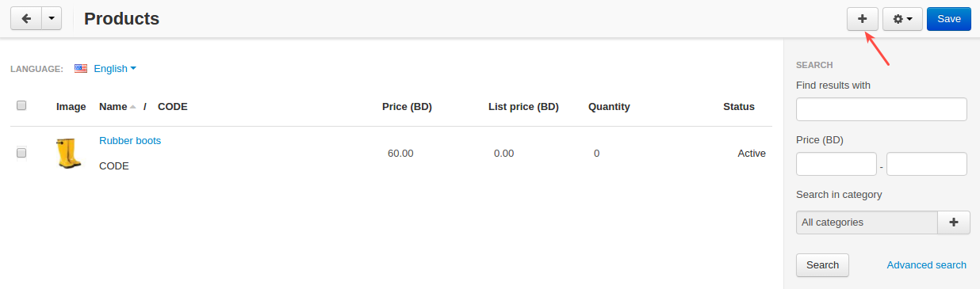Screen dimensions: 980x289
Task: Sort products by Name column
Action: click(x=113, y=106)
